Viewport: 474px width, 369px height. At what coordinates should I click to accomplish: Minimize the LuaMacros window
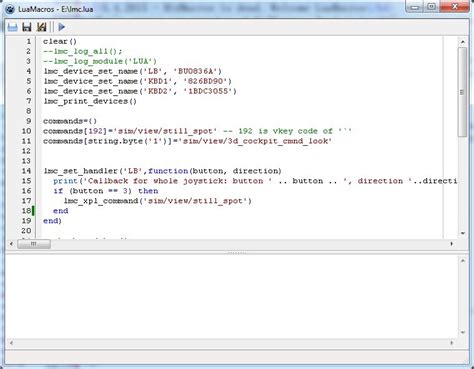point(414,7)
